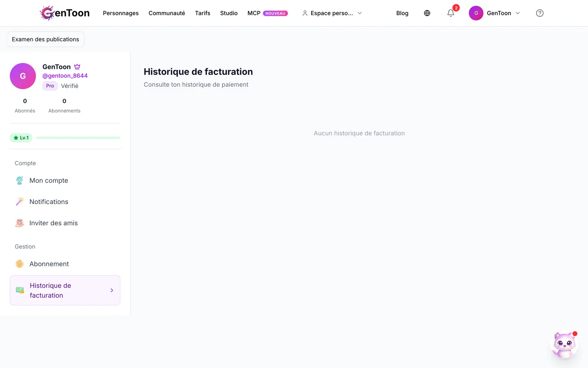Image resolution: width=588 pixels, height=368 pixels.
Task: Click the Vérifié label
Action: (70, 86)
